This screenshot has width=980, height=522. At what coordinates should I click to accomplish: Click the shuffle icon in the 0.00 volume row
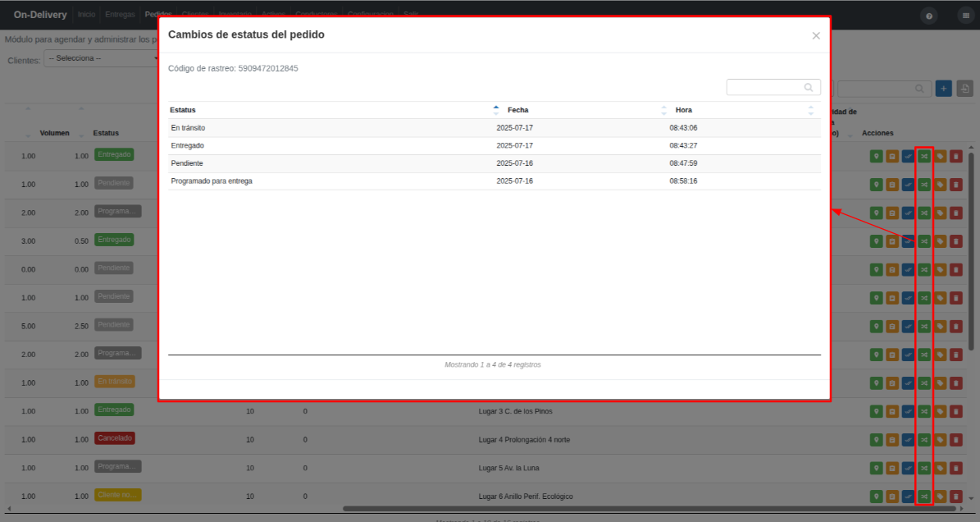[x=924, y=269]
